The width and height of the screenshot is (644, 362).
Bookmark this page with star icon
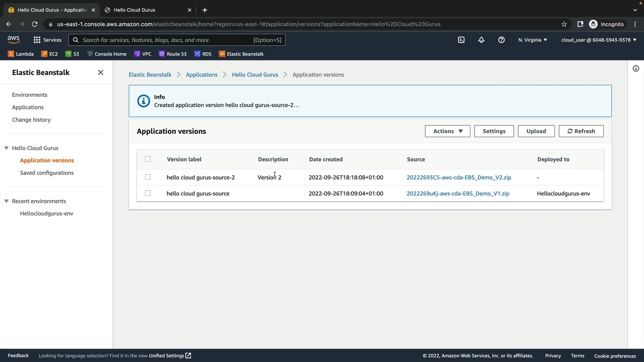point(564,24)
